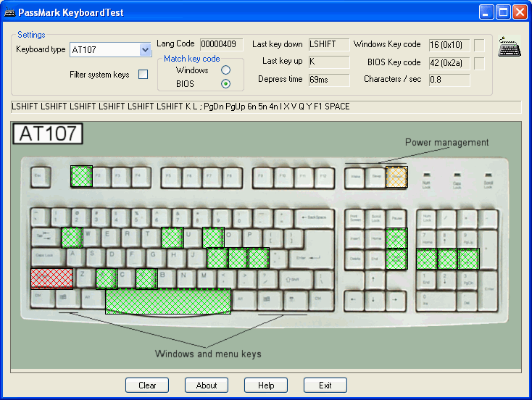Open the Keyboard type dropdown
This screenshot has height=400, width=532.
coord(145,50)
